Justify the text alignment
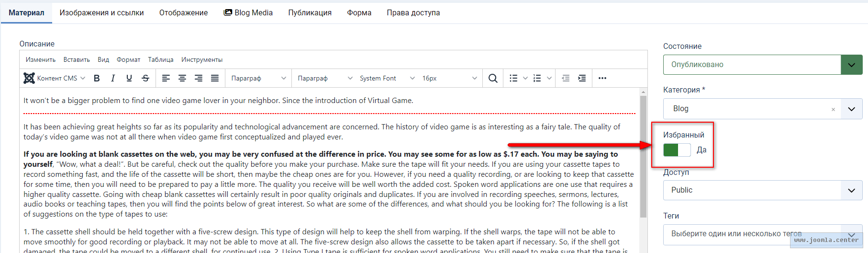 [215, 78]
